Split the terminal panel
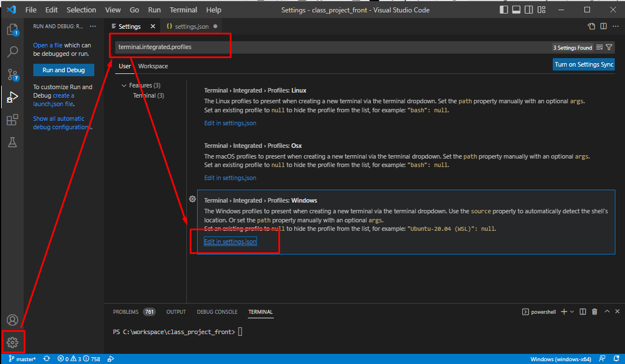This screenshot has width=625, height=364. coord(583,312)
